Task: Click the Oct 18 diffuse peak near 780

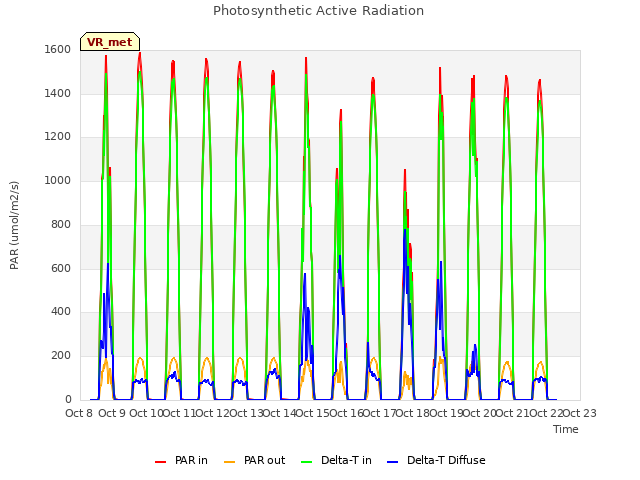Action: (x=405, y=230)
